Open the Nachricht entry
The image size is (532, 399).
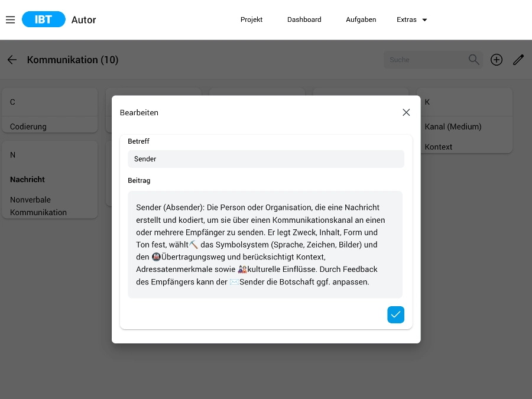27,180
